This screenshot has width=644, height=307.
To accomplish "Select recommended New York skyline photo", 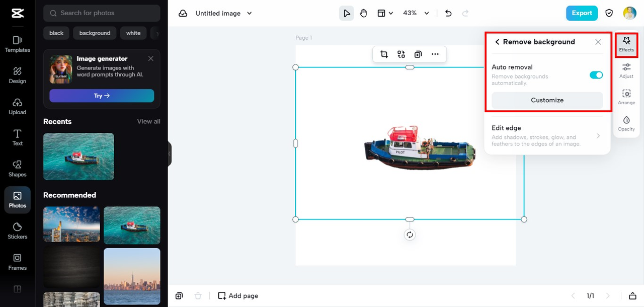I will point(132,276).
